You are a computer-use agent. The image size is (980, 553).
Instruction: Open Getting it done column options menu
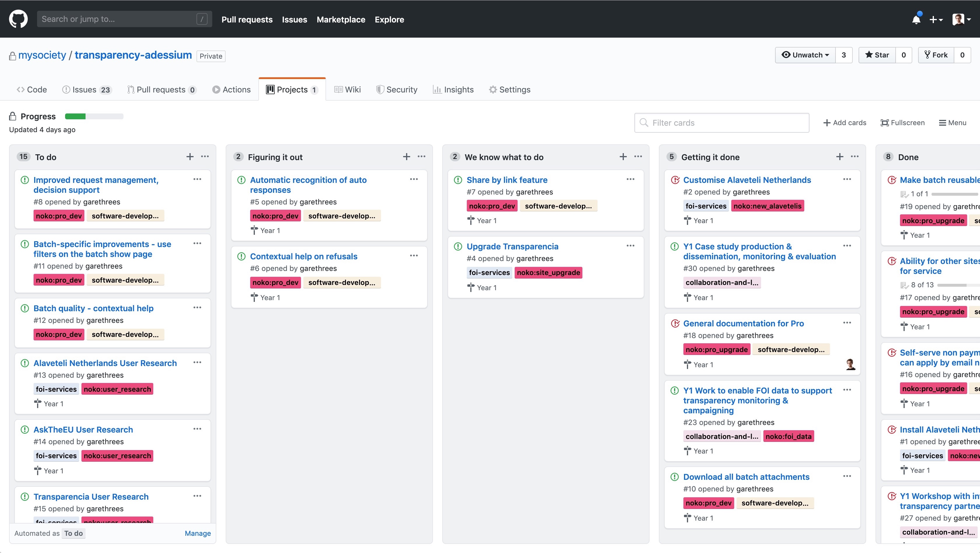855,157
